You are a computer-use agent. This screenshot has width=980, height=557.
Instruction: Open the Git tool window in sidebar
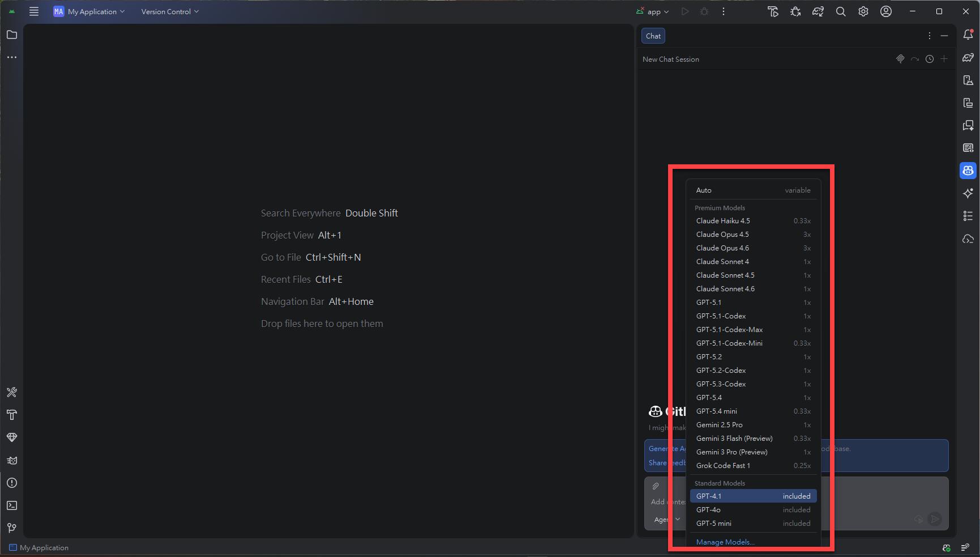point(12,528)
